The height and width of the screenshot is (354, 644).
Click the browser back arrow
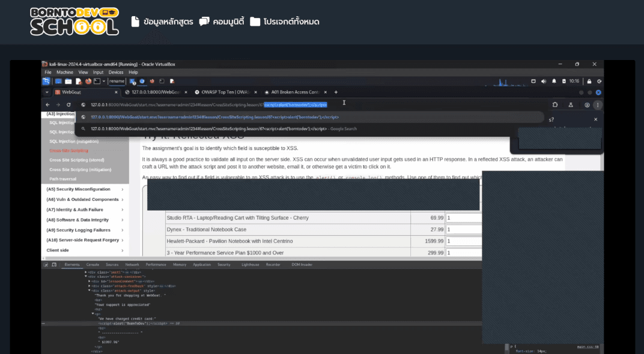coord(47,104)
